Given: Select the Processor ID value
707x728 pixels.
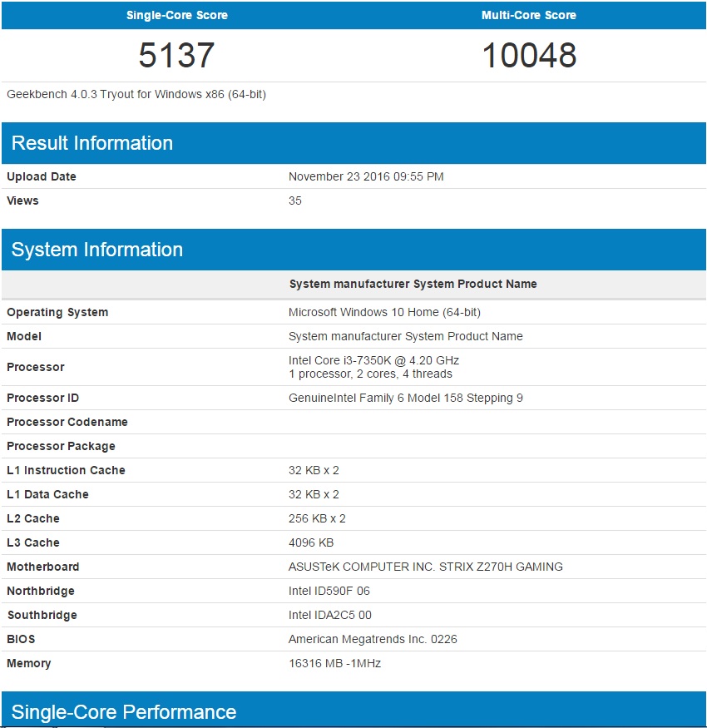Looking at the screenshot, I should coord(405,398).
